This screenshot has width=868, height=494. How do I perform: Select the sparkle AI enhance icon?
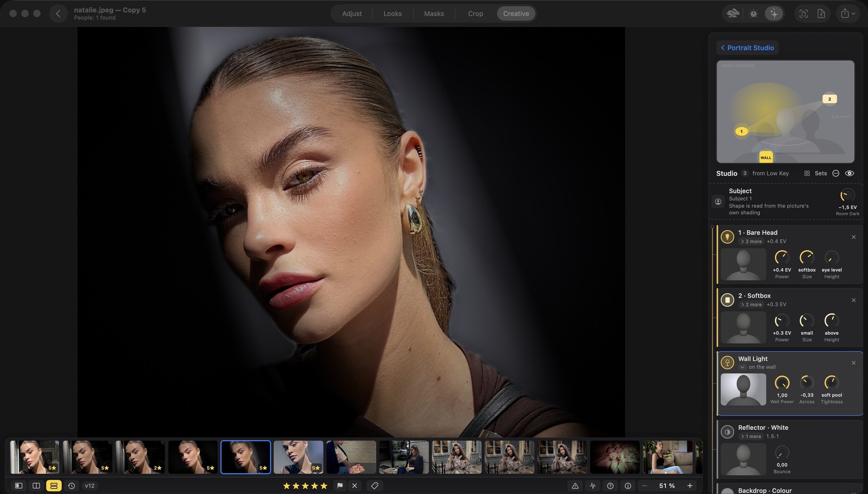[x=774, y=13]
